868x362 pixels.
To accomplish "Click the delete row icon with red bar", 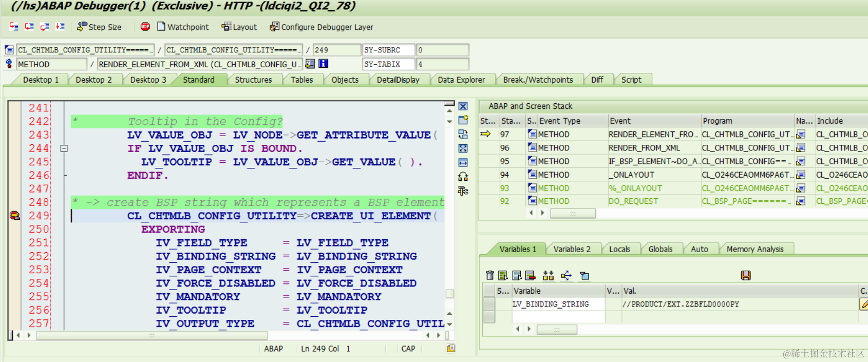I will tap(530, 276).
